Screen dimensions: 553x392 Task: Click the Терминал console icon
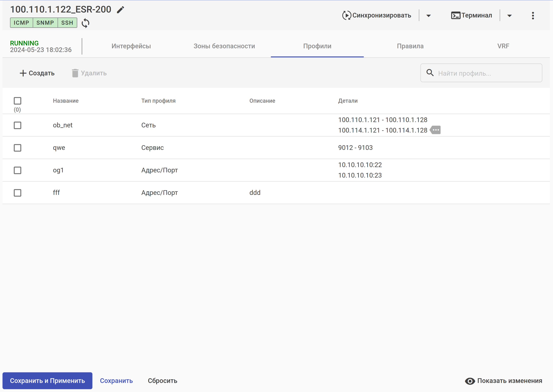455,15
